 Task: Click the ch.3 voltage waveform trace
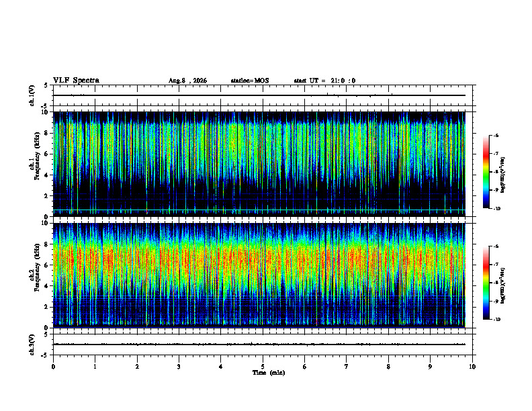259,345
